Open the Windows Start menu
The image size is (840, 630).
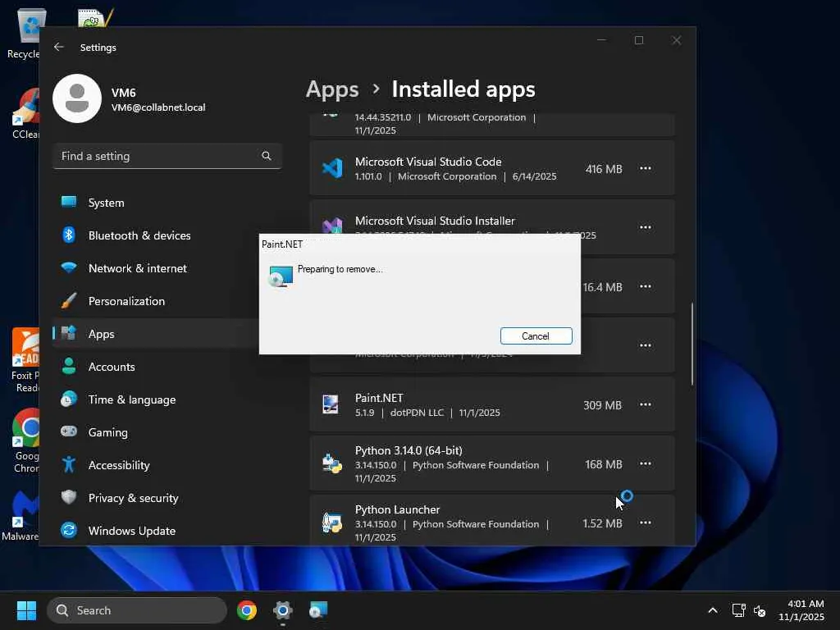26,610
